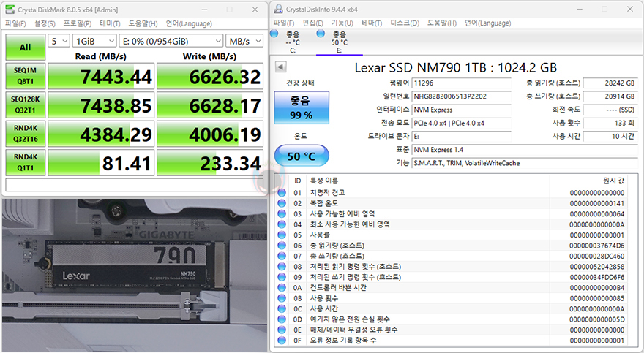Click the serial number field NHG8282006513P2202
This screenshot has width=644, height=353.
click(x=462, y=96)
